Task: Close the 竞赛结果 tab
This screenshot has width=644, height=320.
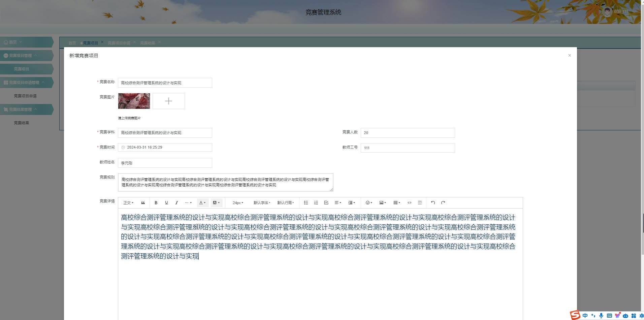Action: pos(159,42)
